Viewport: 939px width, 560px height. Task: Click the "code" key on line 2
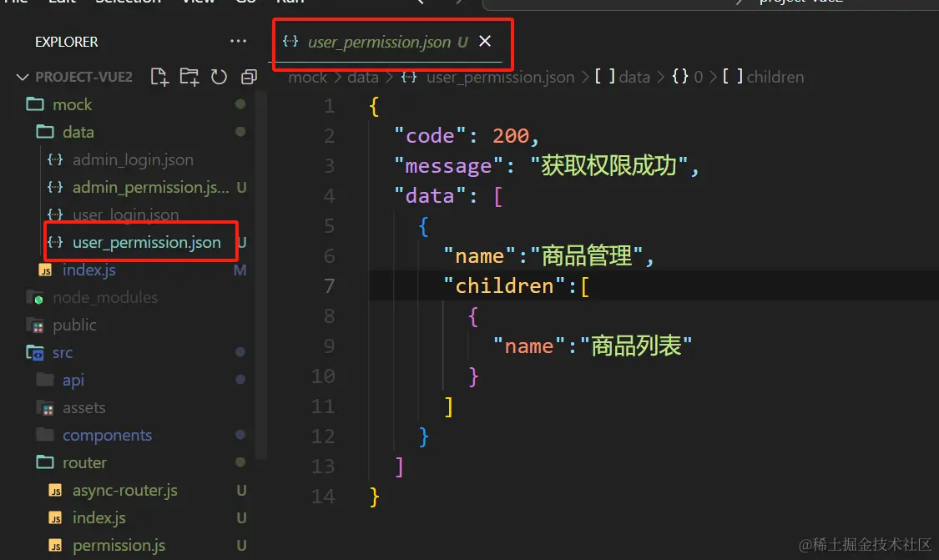pyautogui.click(x=429, y=136)
